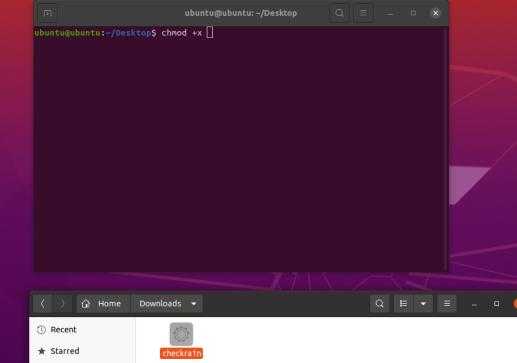Screen dimensions: 517x363
Task: Open the Files hamburger menu
Action: coord(447,304)
